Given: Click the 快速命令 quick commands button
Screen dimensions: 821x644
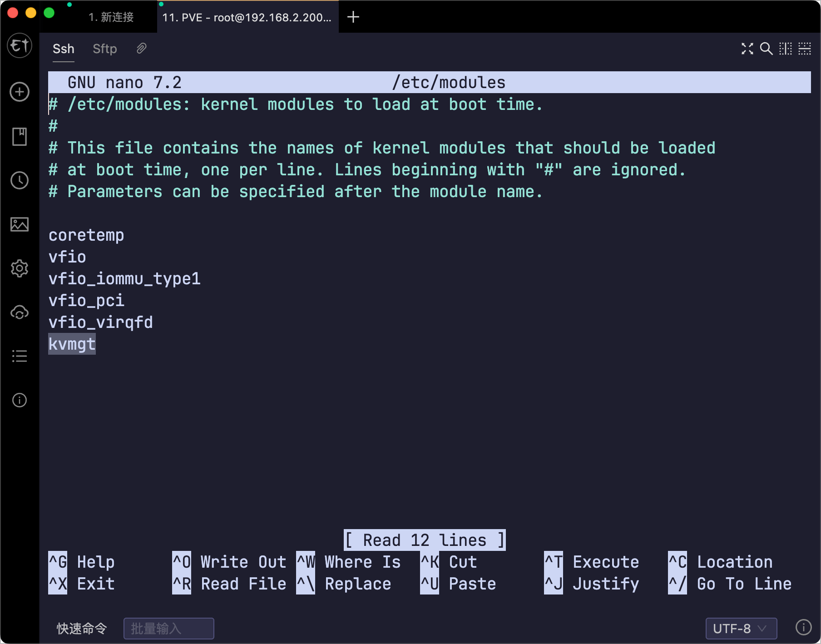Looking at the screenshot, I should pyautogui.click(x=82, y=629).
